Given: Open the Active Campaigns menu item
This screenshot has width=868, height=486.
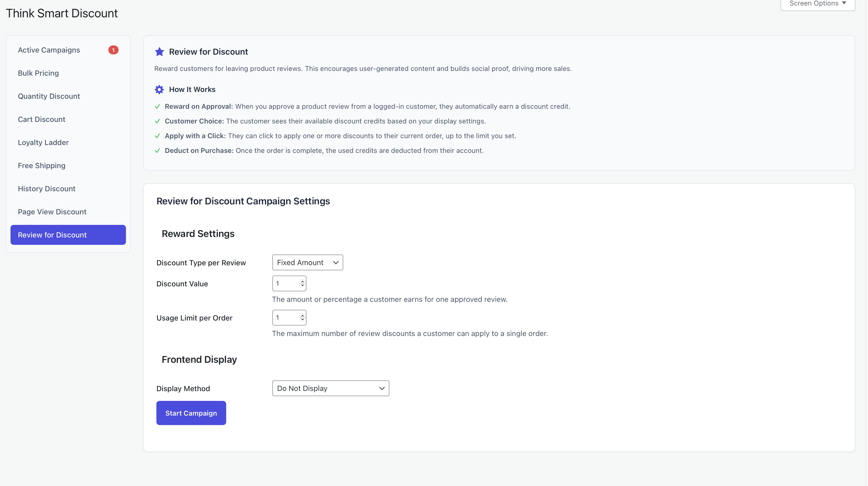Looking at the screenshot, I should (49, 50).
